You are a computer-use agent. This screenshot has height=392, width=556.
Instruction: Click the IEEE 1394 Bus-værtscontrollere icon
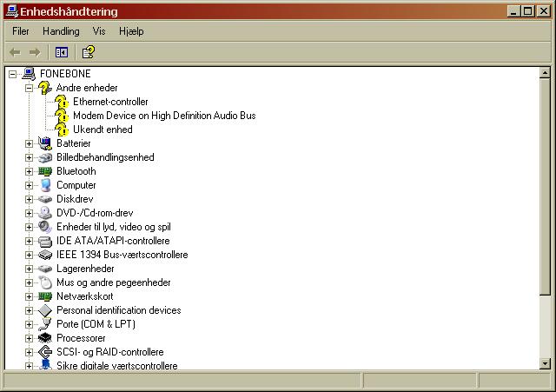click(x=45, y=255)
